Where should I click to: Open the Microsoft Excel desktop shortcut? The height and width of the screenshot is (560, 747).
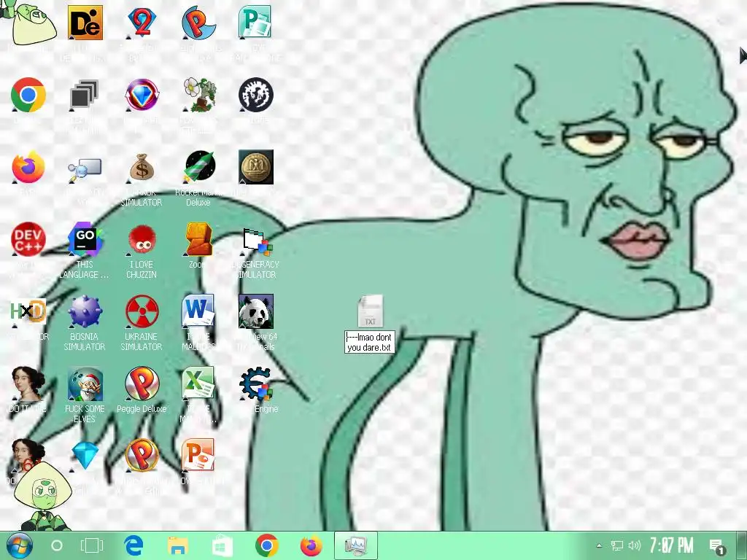198,384
